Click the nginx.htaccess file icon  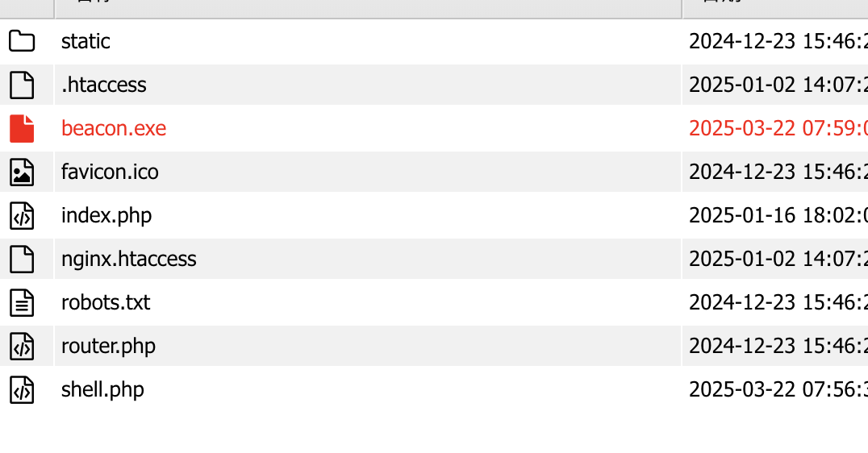tap(22, 259)
